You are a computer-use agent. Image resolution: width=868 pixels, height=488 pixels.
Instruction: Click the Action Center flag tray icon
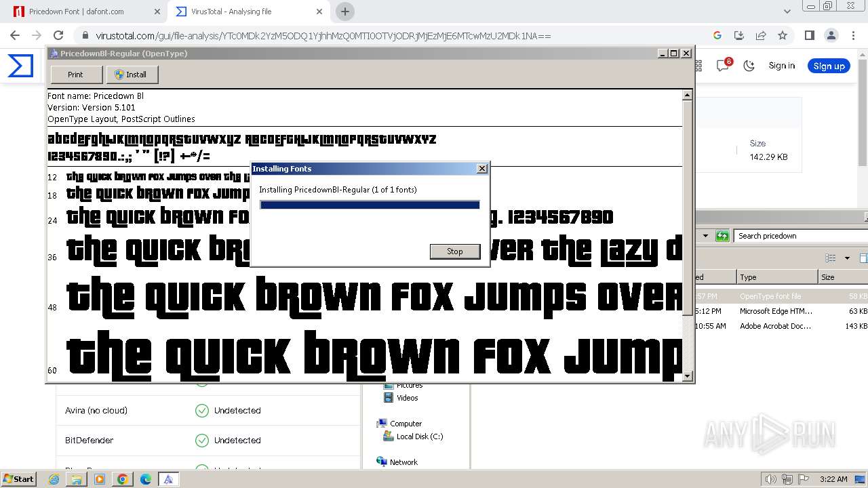(804, 479)
